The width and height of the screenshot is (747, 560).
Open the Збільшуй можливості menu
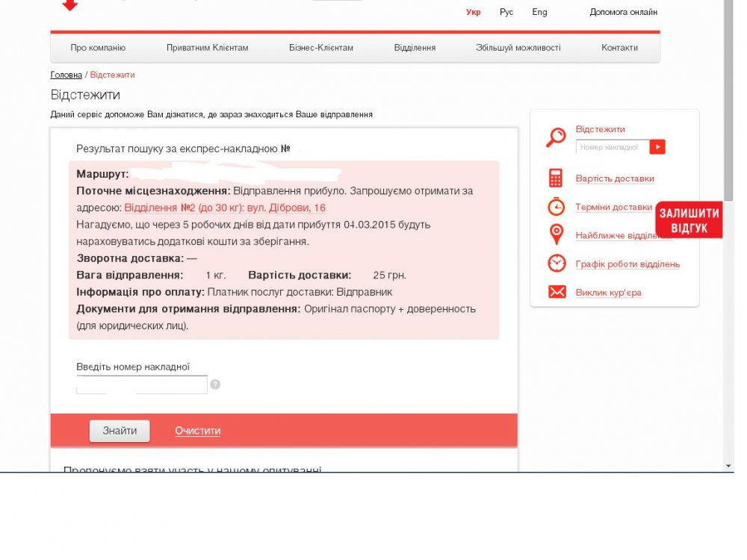click(518, 48)
